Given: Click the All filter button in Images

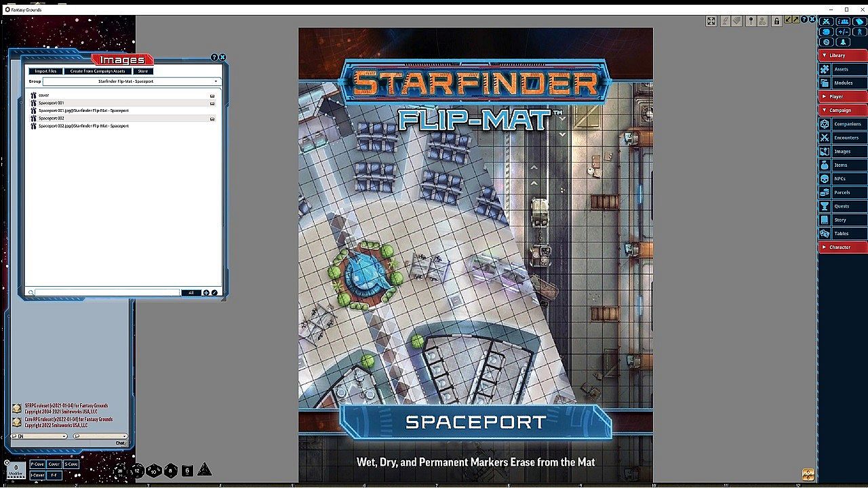Looking at the screenshot, I should (191, 293).
